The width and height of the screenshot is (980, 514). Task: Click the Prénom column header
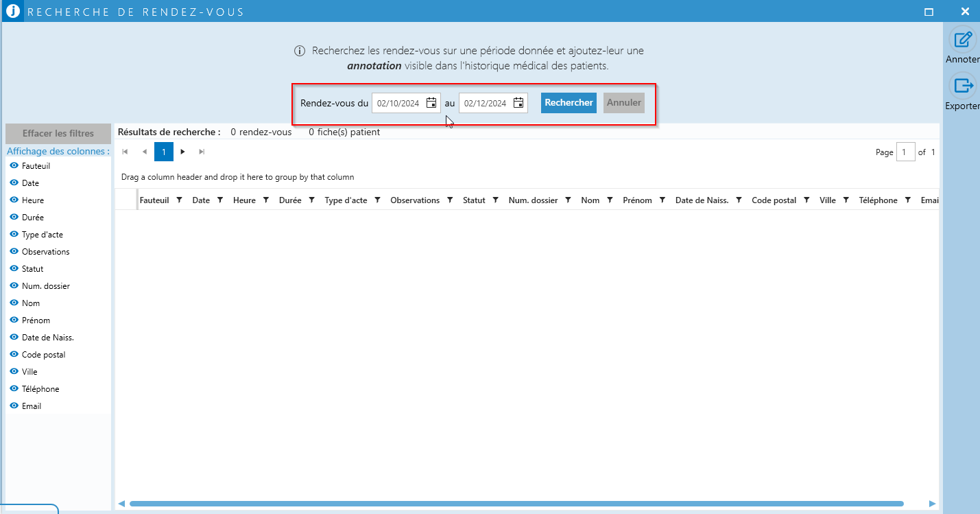[637, 200]
